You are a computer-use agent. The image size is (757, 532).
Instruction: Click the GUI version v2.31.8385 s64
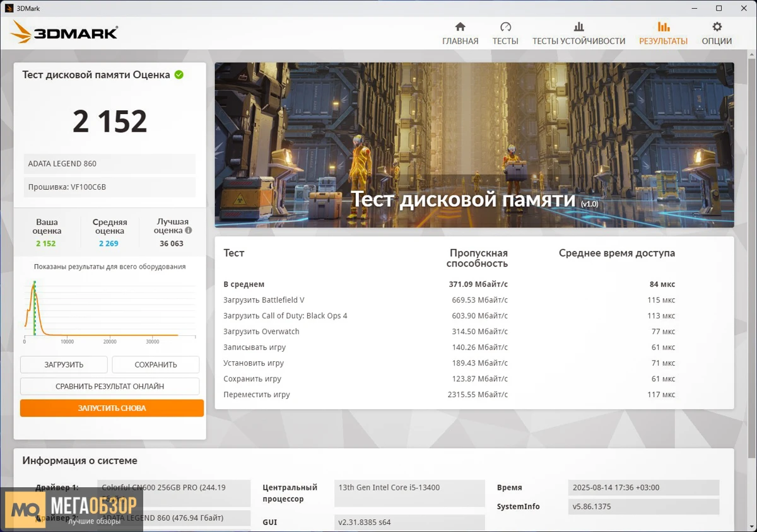tap(409, 523)
